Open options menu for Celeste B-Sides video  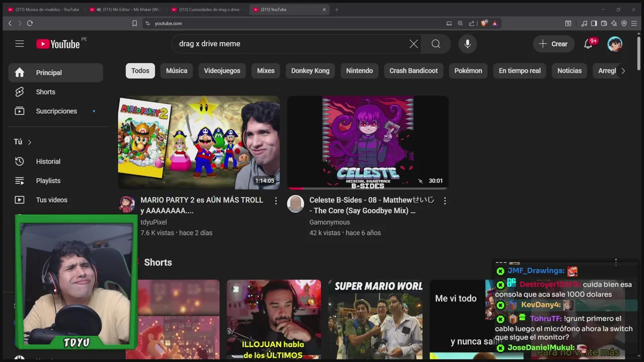click(x=445, y=201)
